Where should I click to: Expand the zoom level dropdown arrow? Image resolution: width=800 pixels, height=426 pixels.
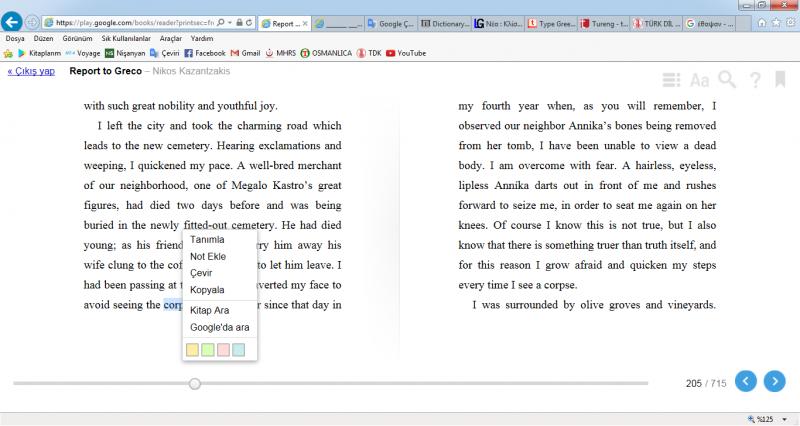[784, 419]
